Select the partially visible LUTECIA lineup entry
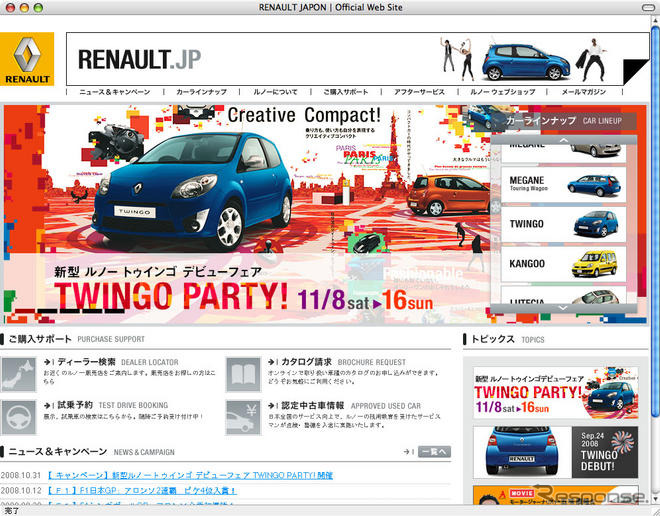The height and width of the screenshot is (516, 660). pyautogui.click(x=564, y=295)
